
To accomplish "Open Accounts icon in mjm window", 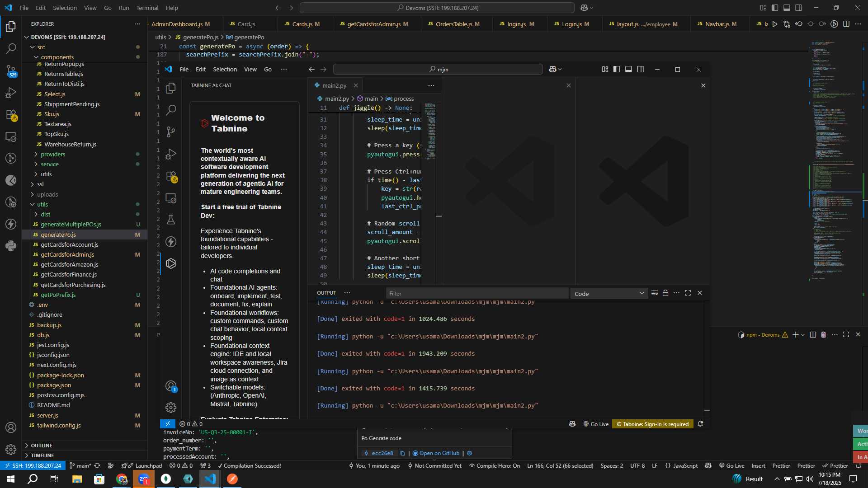I will tap(171, 386).
